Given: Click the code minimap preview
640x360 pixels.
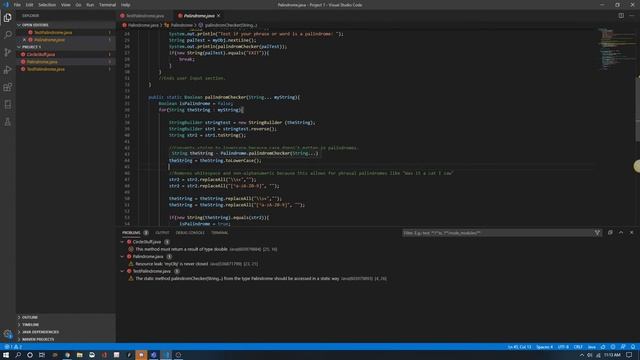Looking at the screenshot, I should point(616,49).
